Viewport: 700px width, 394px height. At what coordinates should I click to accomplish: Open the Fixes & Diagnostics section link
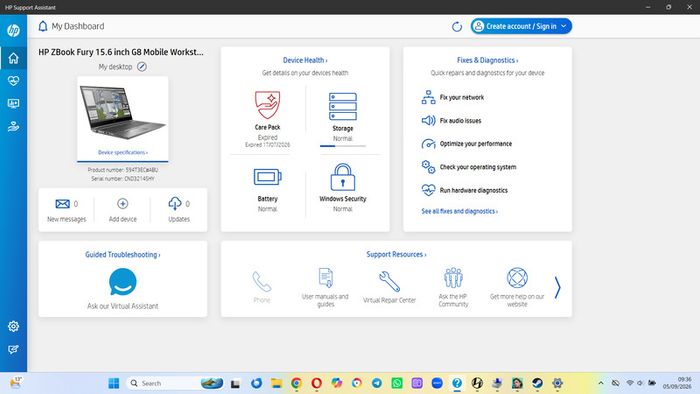(487, 60)
